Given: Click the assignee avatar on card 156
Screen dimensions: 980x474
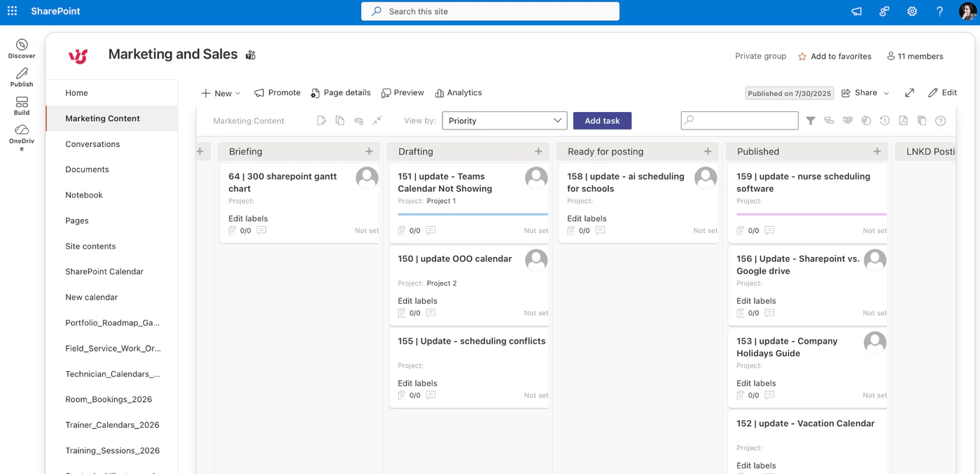Looking at the screenshot, I should click(x=875, y=260).
